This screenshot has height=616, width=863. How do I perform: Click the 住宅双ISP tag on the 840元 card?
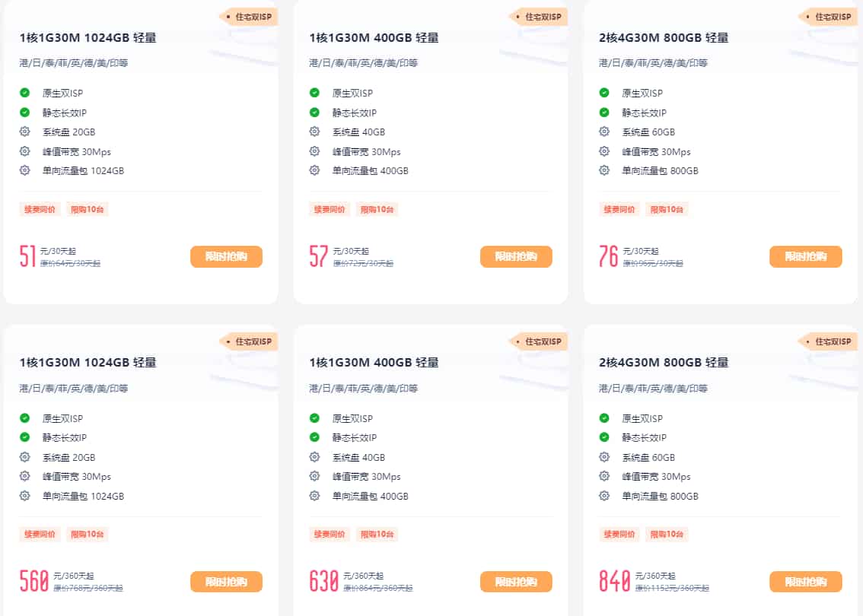[x=828, y=341]
